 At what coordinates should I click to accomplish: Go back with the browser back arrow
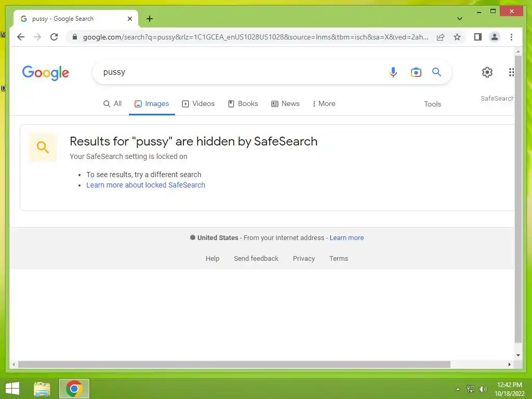click(21, 37)
